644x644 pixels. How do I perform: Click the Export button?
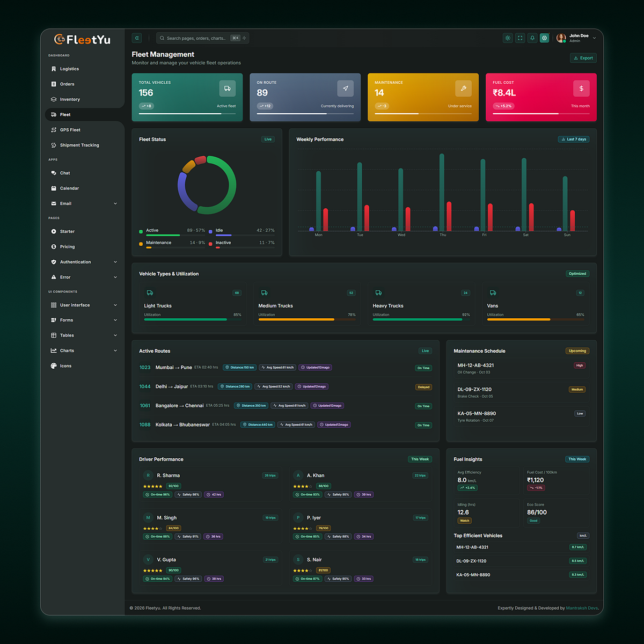point(583,58)
